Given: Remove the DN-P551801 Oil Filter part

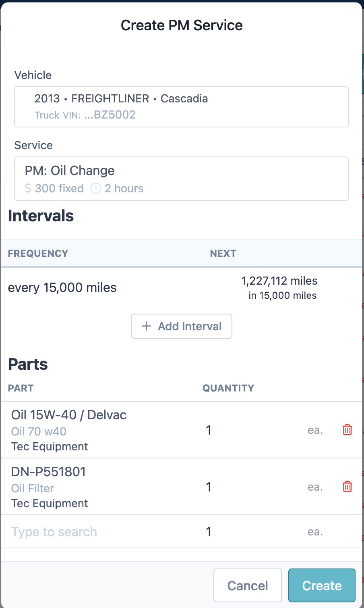Looking at the screenshot, I should (x=347, y=487).
